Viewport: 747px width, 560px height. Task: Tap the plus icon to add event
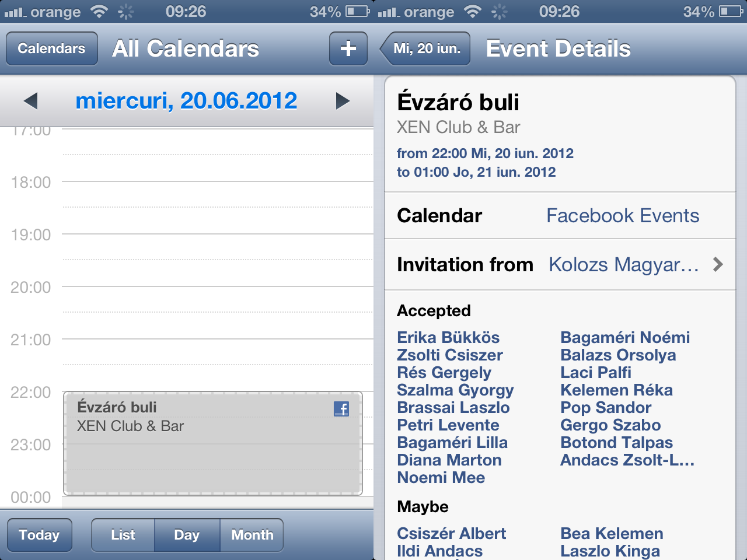348,48
